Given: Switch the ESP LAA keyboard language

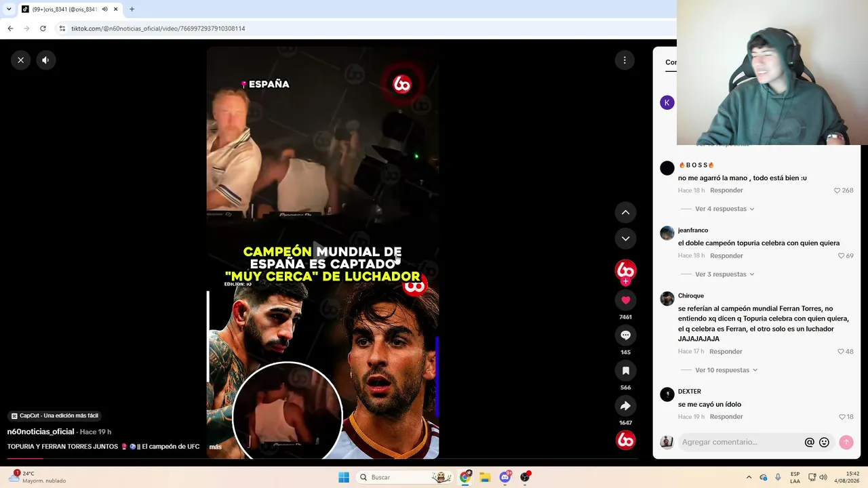Looking at the screenshot, I should [x=795, y=477].
